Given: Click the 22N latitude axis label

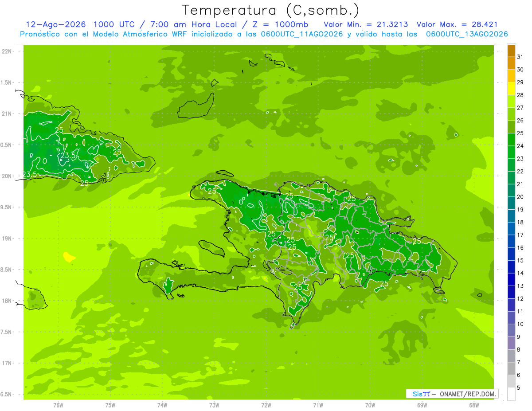Looking at the screenshot, I should pos(7,51).
